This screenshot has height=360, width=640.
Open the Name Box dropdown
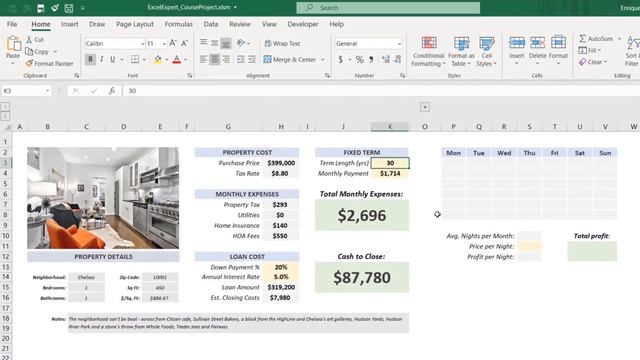pyautogui.click(x=48, y=91)
